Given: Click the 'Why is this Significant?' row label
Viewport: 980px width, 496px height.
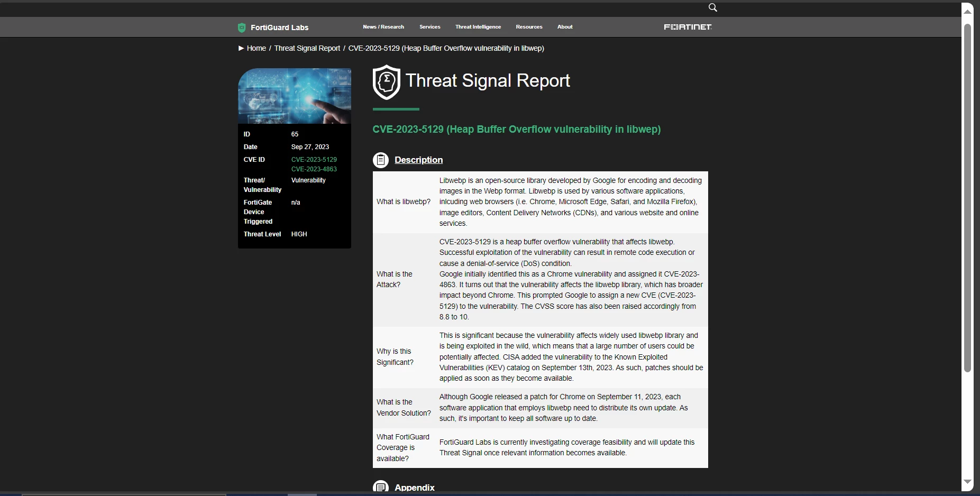Looking at the screenshot, I should tap(395, 357).
